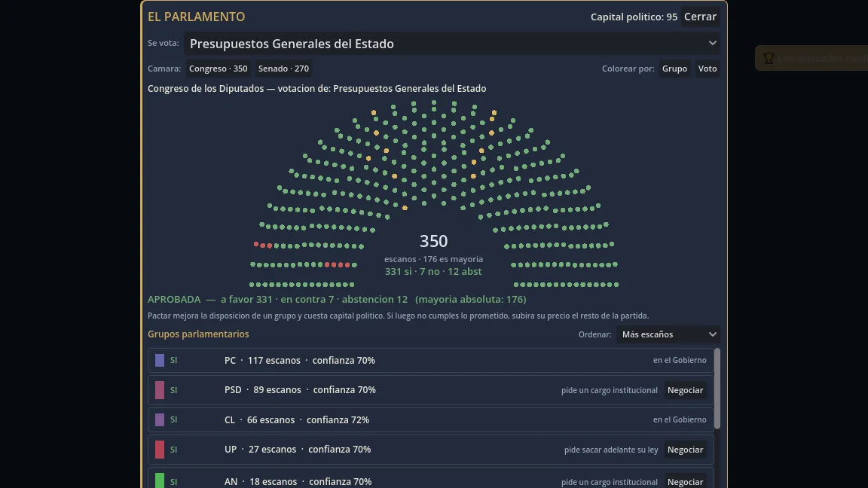Screen dimensions: 868x488
Task: Click the parliamentary groups list scrollbar
Action: 717,389
